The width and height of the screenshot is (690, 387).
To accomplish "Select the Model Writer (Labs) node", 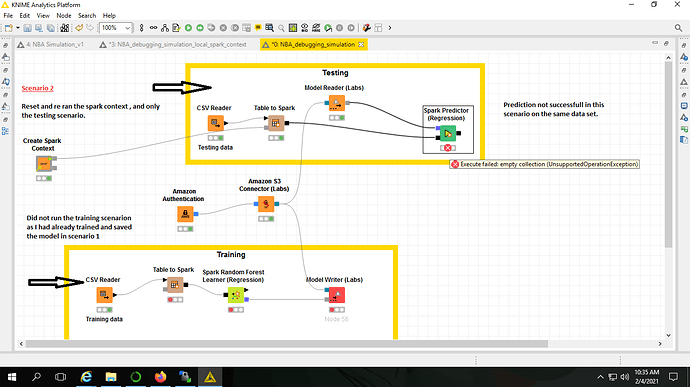I will point(336,295).
